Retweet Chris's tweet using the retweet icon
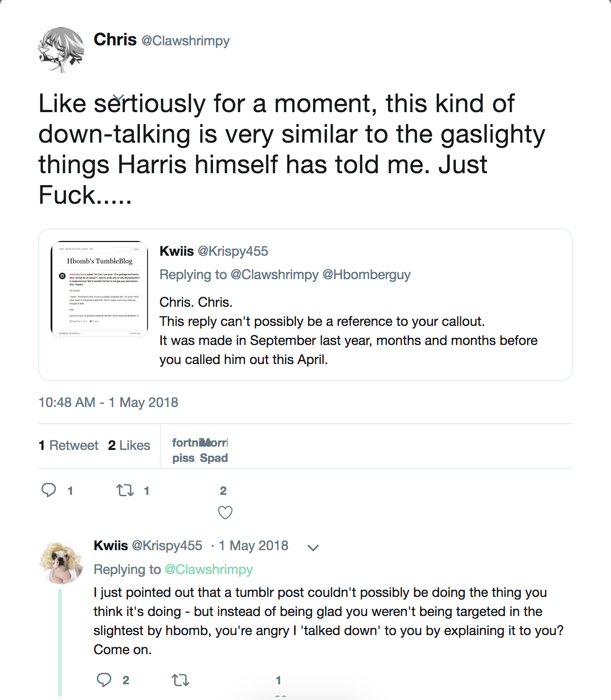The image size is (611, 700). point(125,490)
